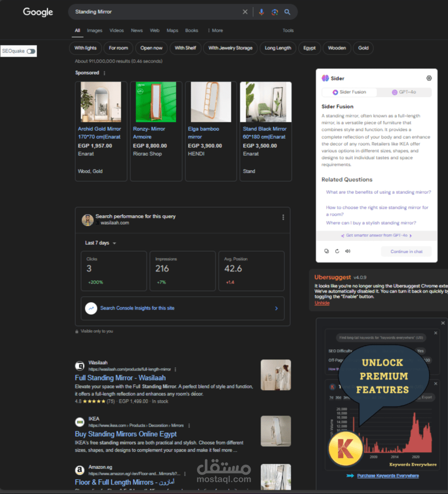The width and height of the screenshot is (448, 494).
Task: Open three-dot menu beside IKEA URL
Action: [x=189, y=426]
